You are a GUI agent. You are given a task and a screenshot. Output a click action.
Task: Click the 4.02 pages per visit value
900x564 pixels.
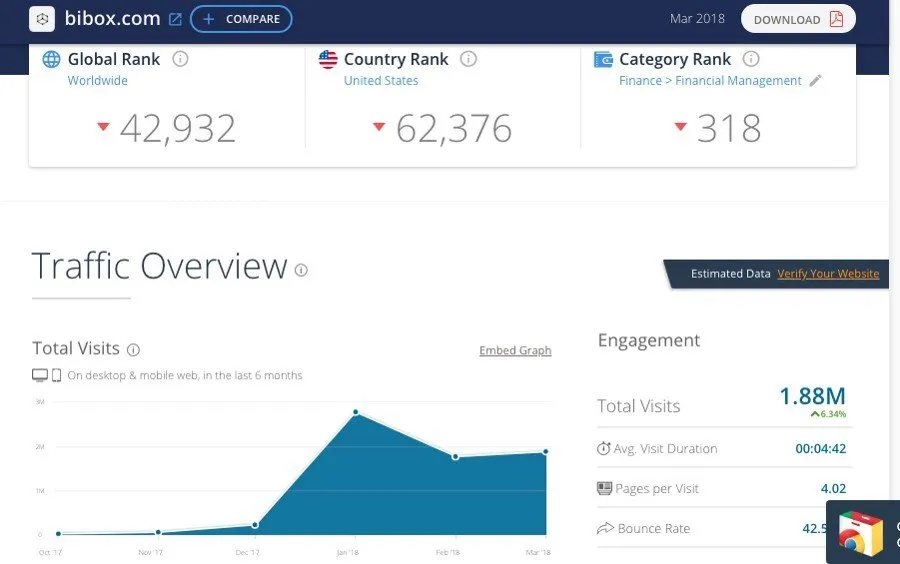(x=833, y=488)
